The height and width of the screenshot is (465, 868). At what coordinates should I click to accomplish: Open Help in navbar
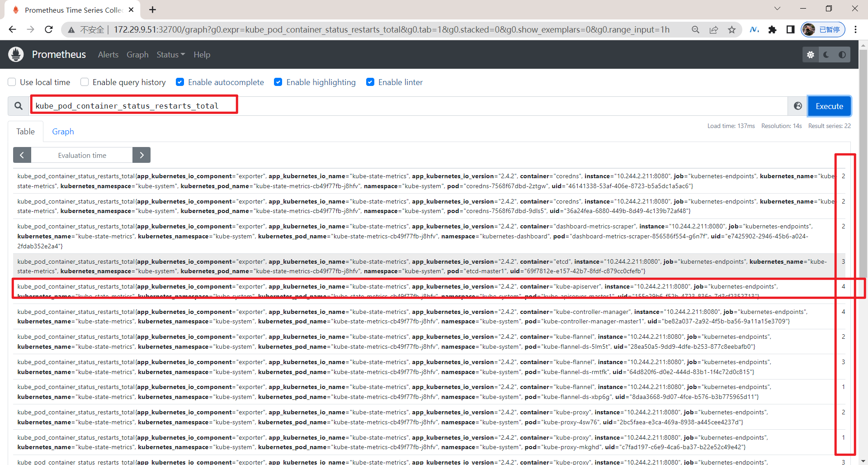point(202,55)
